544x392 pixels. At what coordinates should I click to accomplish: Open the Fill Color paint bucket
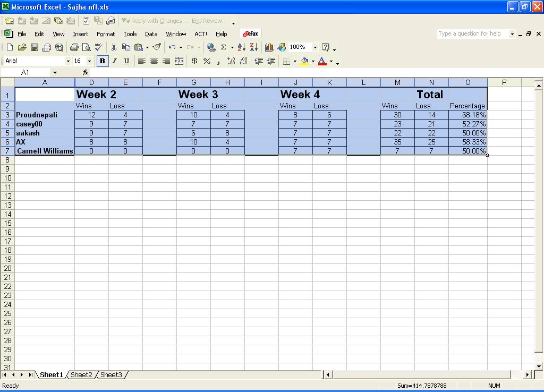click(x=304, y=61)
